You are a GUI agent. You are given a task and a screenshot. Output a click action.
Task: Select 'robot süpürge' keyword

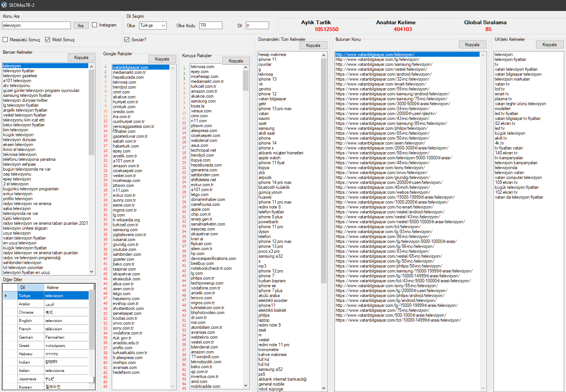270,389
